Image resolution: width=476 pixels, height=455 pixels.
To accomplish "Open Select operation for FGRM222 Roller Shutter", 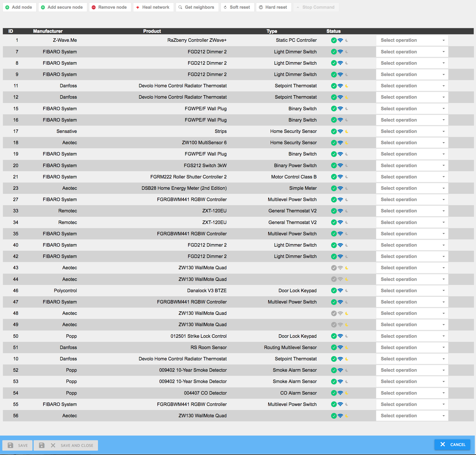I will click(412, 177).
